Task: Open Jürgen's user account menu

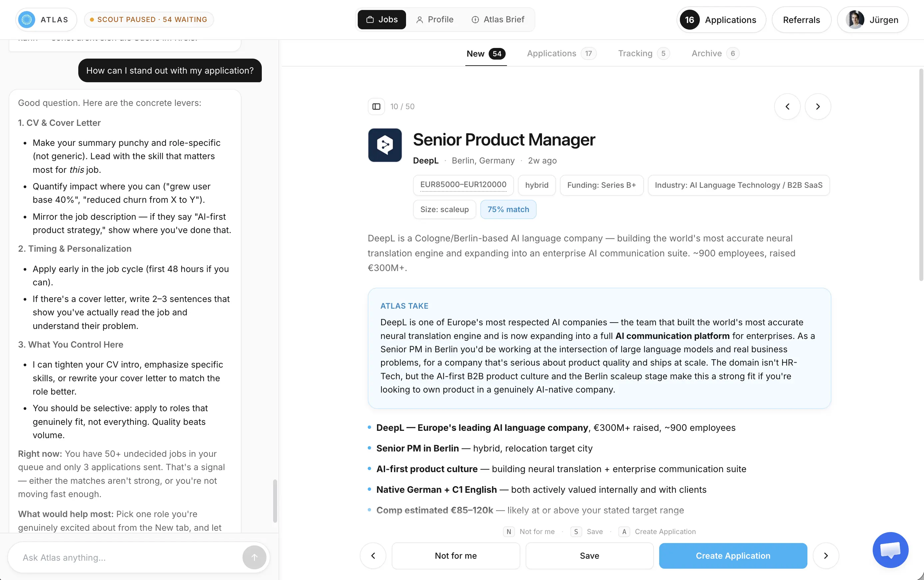Action: point(873,20)
